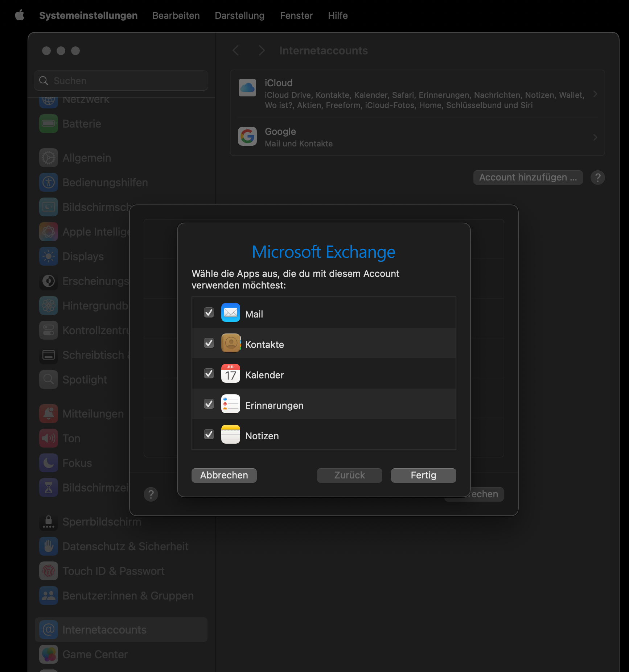The image size is (629, 672).
Task: Select Batterie in sidebar
Action: [121, 124]
